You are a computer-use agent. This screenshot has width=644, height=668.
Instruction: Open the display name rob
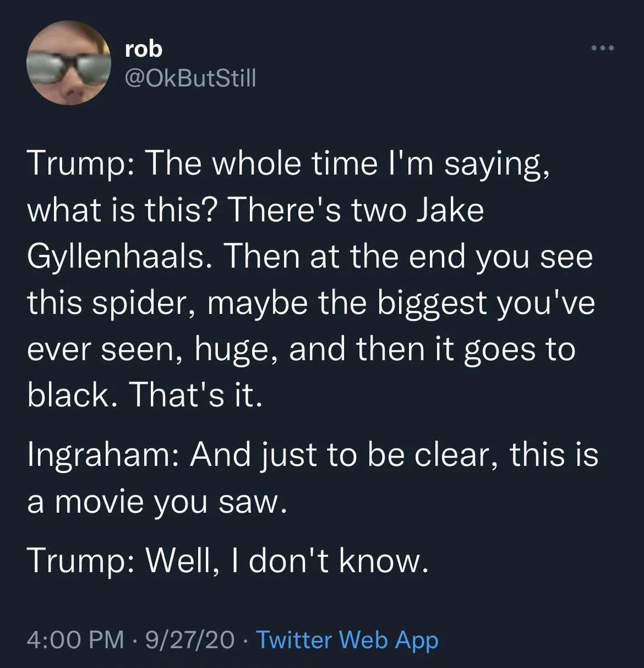144,49
